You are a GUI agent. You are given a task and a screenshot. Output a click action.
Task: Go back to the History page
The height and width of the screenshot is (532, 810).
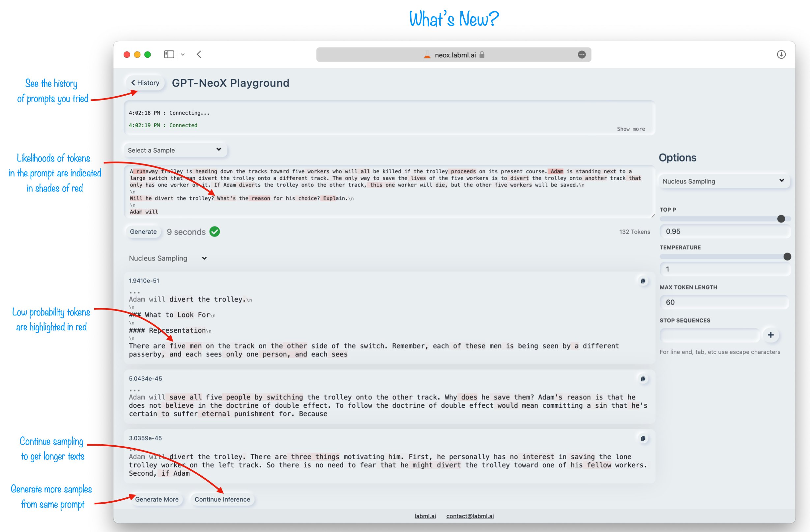click(x=145, y=83)
